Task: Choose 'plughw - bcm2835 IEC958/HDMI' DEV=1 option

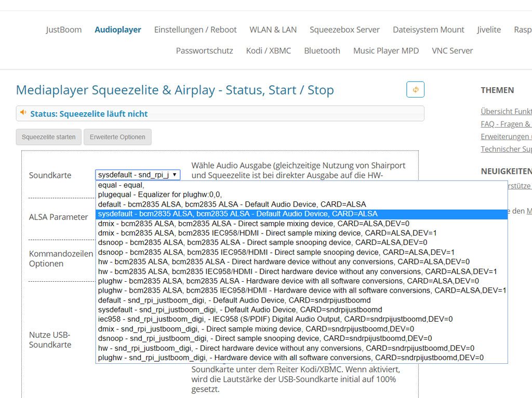Action: point(302,291)
